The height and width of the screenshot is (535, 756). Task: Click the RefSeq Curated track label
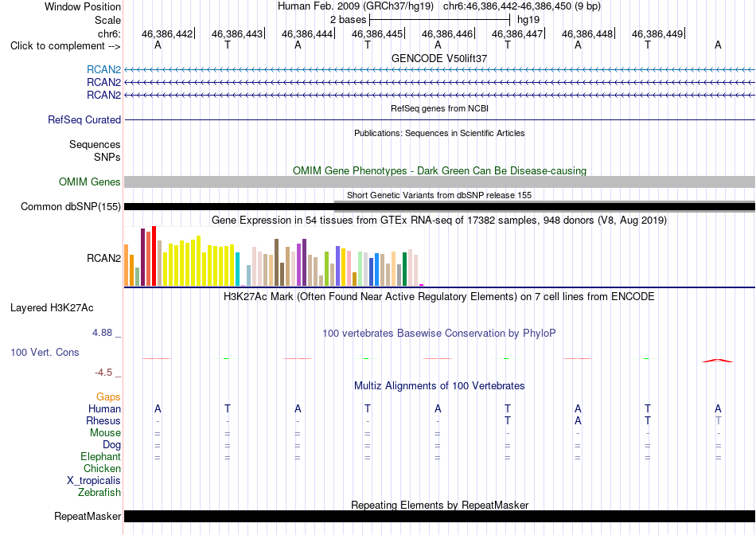[84, 119]
